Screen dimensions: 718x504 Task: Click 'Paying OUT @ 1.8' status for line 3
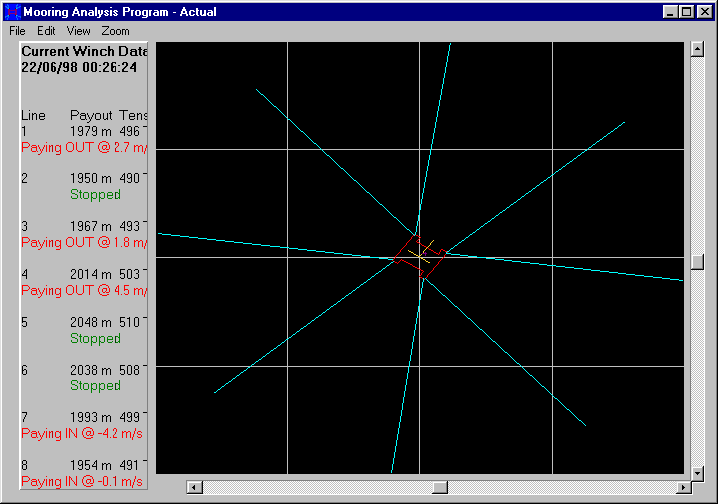(x=84, y=242)
